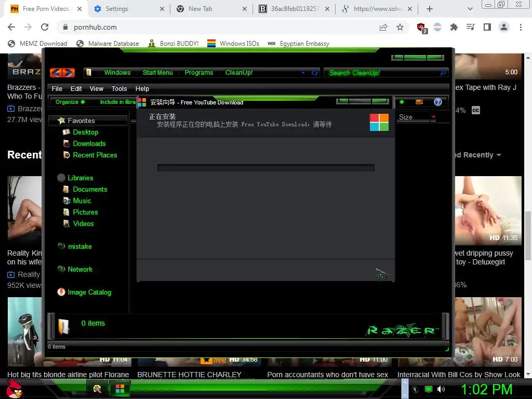The width and height of the screenshot is (532, 399).
Task: Open Chrome's three-dot menu
Action: 521,27
